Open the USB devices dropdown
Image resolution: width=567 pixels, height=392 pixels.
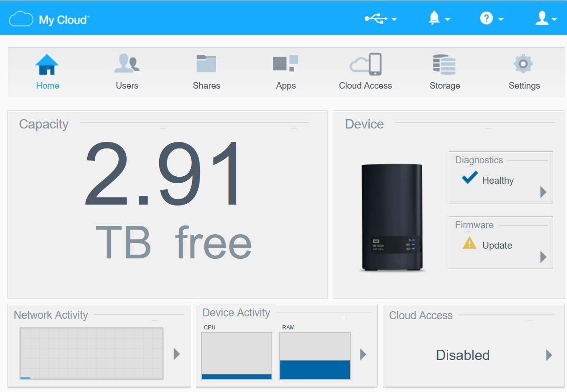[x=380, y=19]
